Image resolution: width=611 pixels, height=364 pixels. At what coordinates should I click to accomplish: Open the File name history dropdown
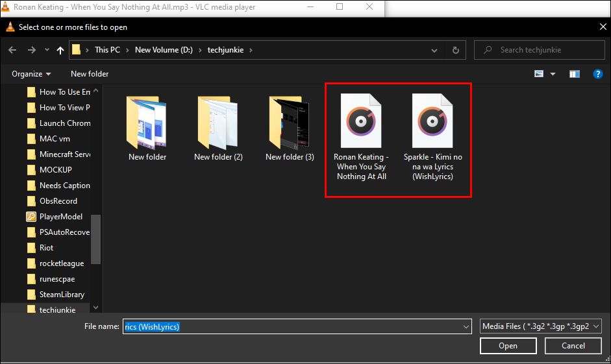pos(466,326)
